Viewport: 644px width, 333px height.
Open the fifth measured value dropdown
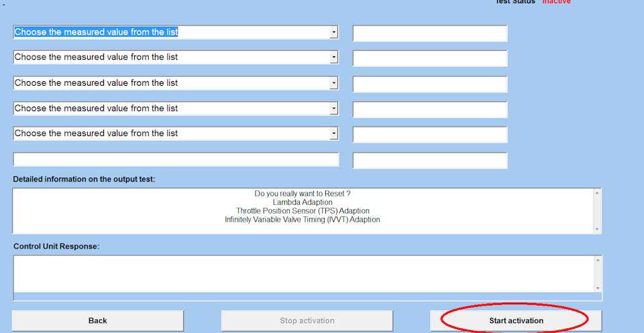[333, 133]
